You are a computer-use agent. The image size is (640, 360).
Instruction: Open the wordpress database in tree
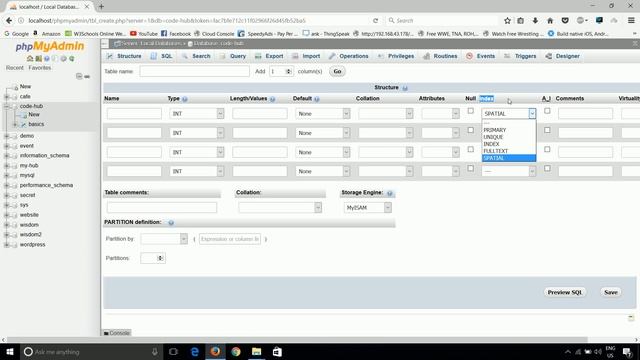pyautogui.click(x=32, y=245)
